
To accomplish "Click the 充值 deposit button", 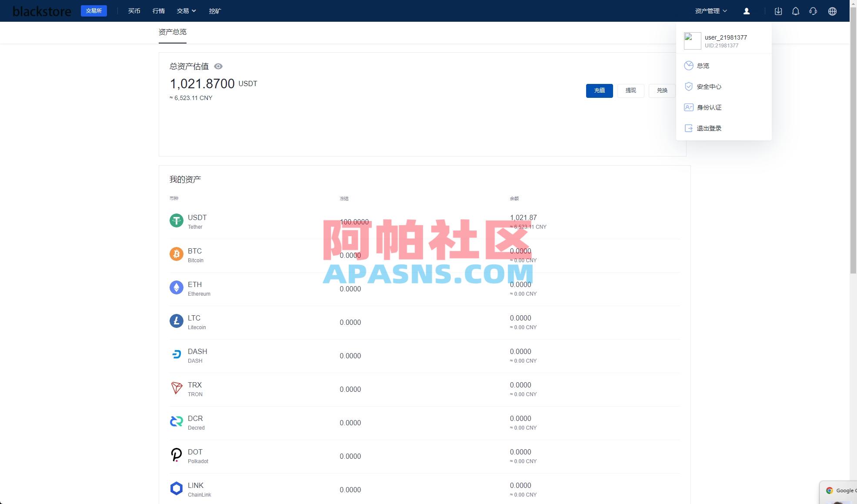I will point(599,90).
